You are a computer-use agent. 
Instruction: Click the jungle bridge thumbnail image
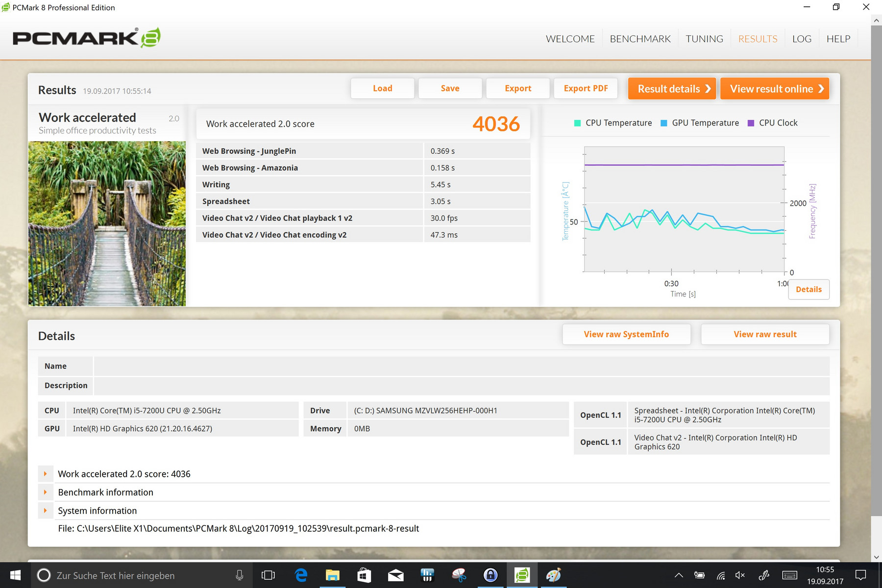pyautogui.click(x=107, y=224)
